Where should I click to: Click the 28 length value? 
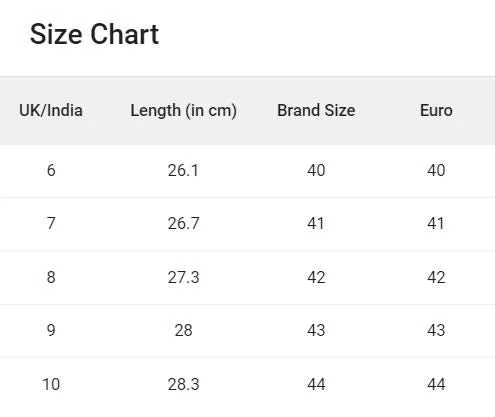pos(183,330)
